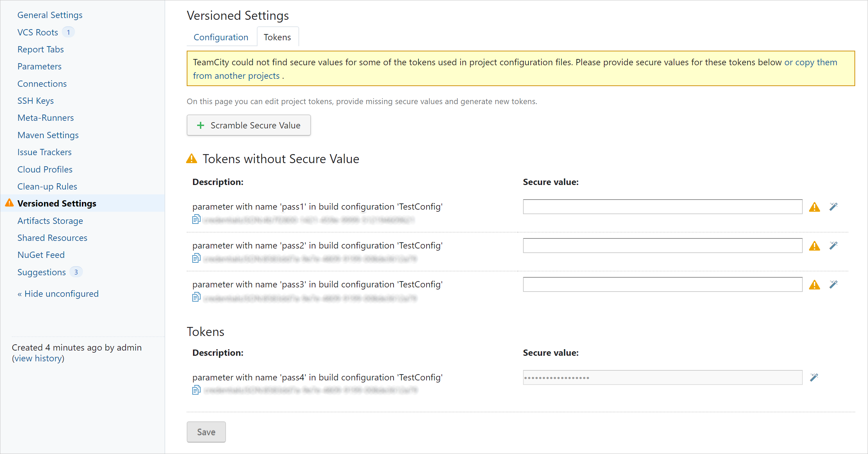Image resolution: width=868 pixels, height=454 pixels.
Task: Click the edit pencil icon for 'pass4'
Action: click(x=814, y=378)
